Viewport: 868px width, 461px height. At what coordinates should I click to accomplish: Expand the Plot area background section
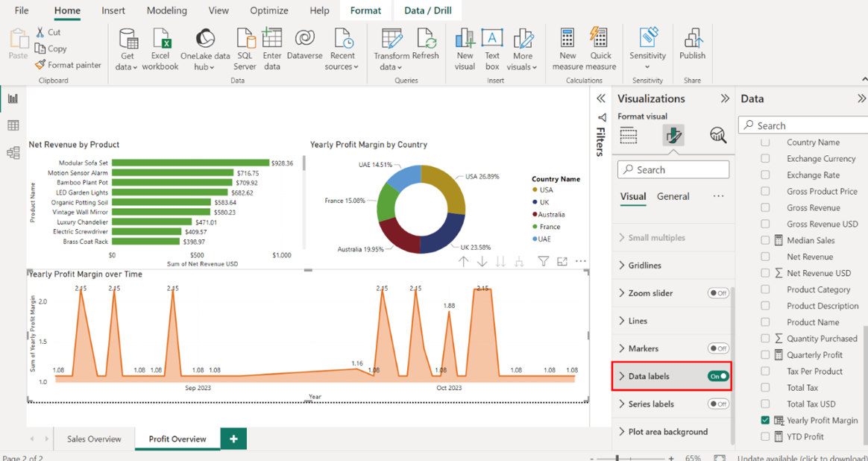(667, 432)
